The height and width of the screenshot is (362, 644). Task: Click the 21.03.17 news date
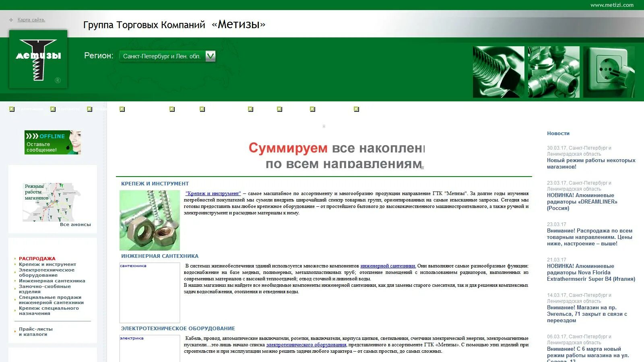click(x=556, y=260)
